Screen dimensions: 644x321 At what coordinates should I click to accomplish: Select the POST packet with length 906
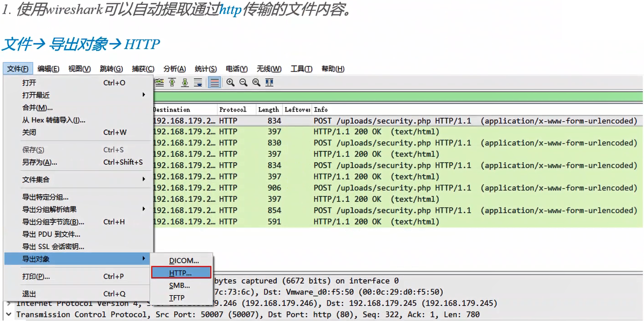[397, 188]
